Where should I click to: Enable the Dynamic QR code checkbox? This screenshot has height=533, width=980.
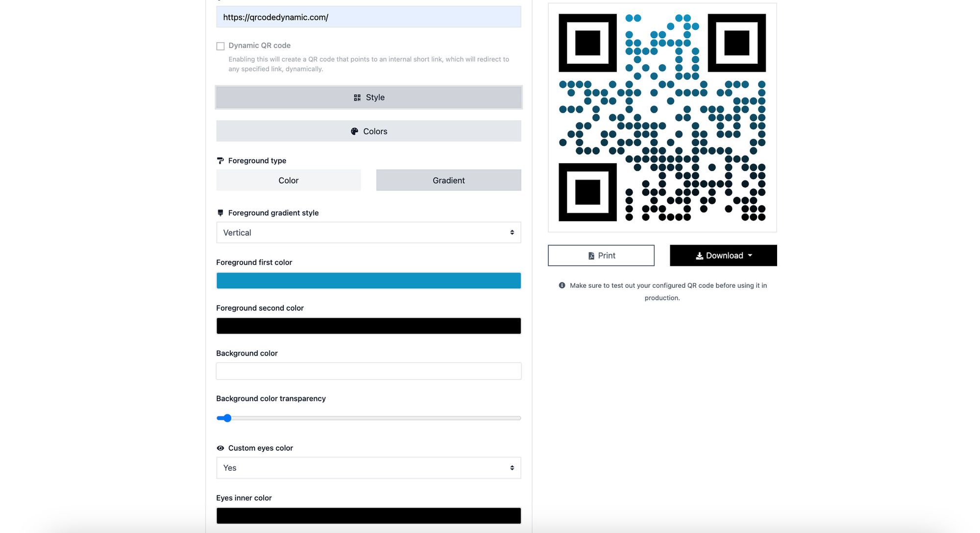[220, 45]
